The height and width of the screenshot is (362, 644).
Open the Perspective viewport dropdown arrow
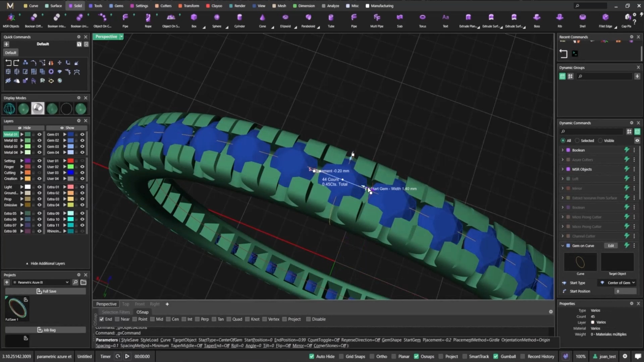121,37
